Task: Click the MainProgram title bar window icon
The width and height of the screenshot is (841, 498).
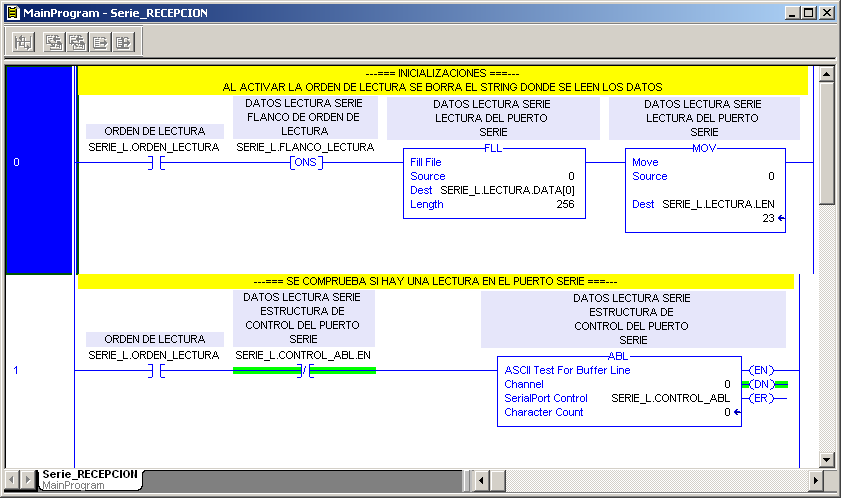Action: click(x=13, y=12)
